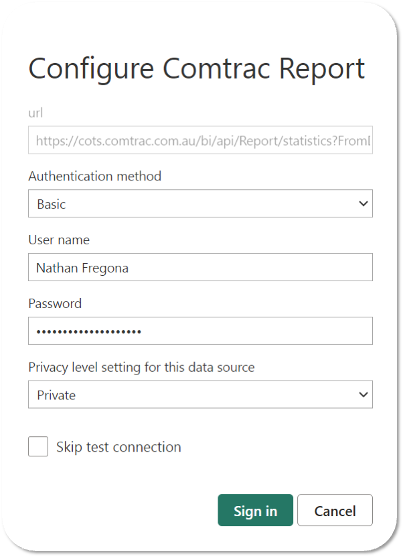Cancel the Configure Comtrac Report dialog

point(335,510)
